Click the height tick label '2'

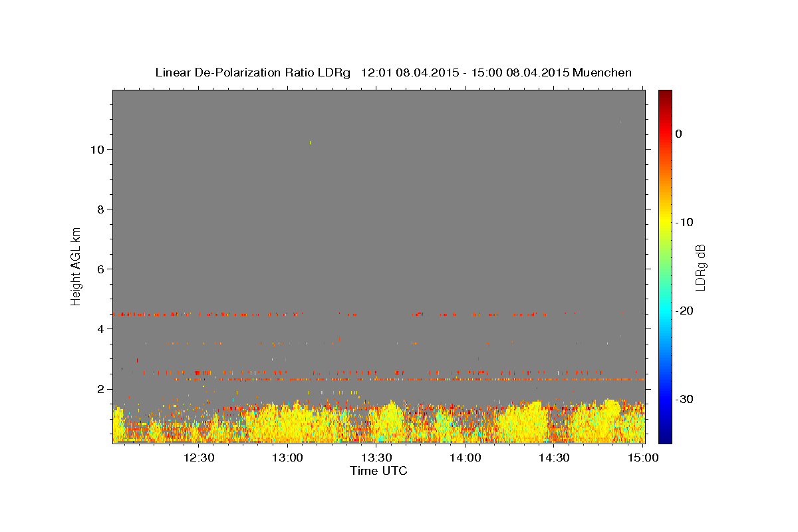click(100, 388)
